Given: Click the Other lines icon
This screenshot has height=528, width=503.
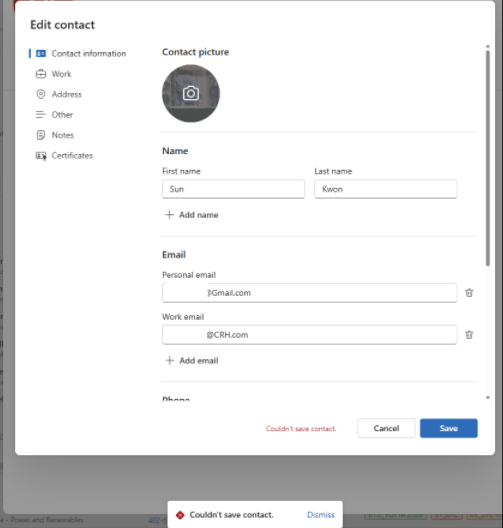Looking at the screenshot, I should coord(41,115).
